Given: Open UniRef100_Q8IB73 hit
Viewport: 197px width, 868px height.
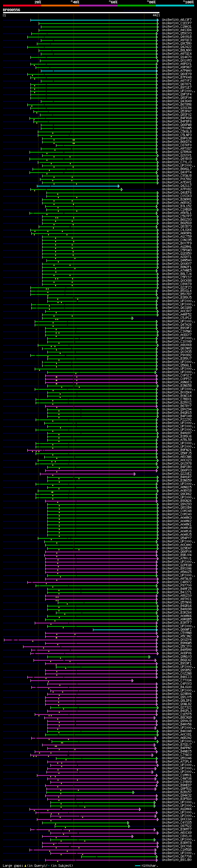Looking at the screenshot, I should pos(177,226).
